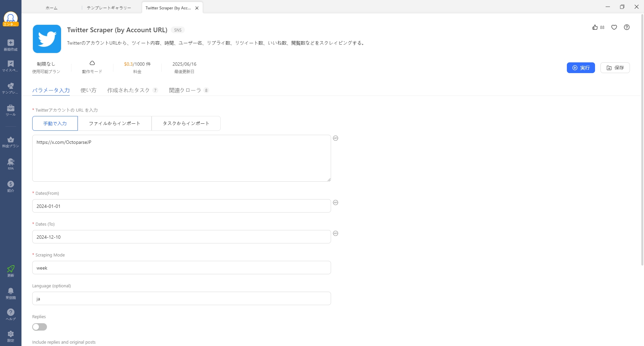Open the ツール toolbox icon

(x=11, y=110)
